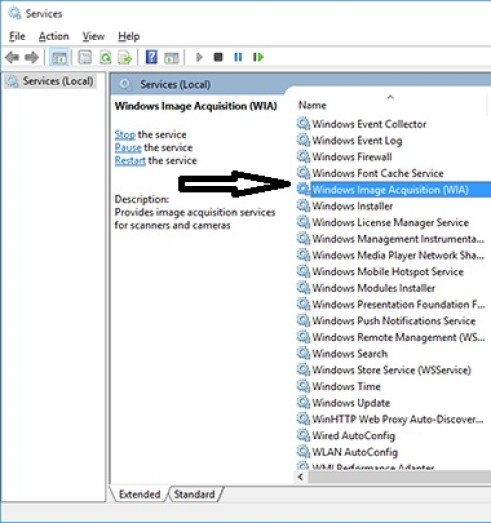Viewport: 491px width, 523px height.
Task: Go forward with the toolbar forward arrow
Action: (x=32, y=57)
